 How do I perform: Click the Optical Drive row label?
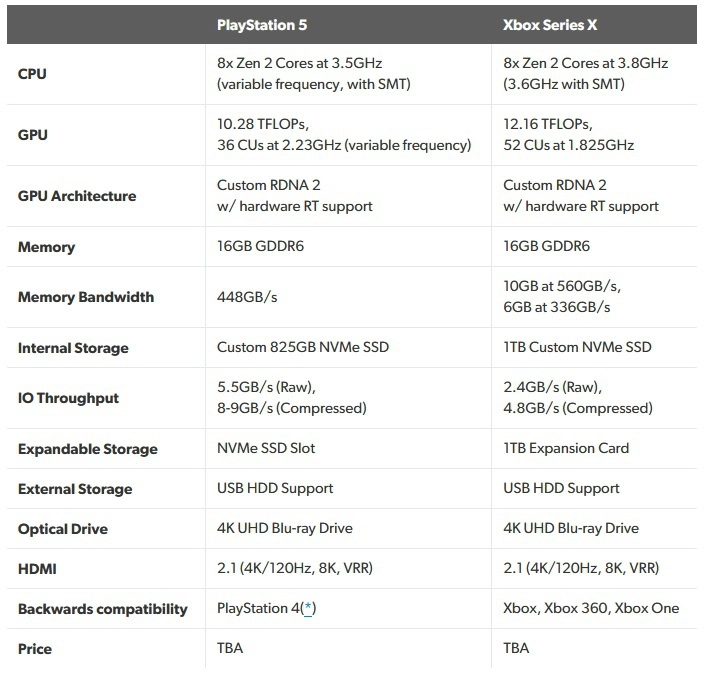pos(63,529)
